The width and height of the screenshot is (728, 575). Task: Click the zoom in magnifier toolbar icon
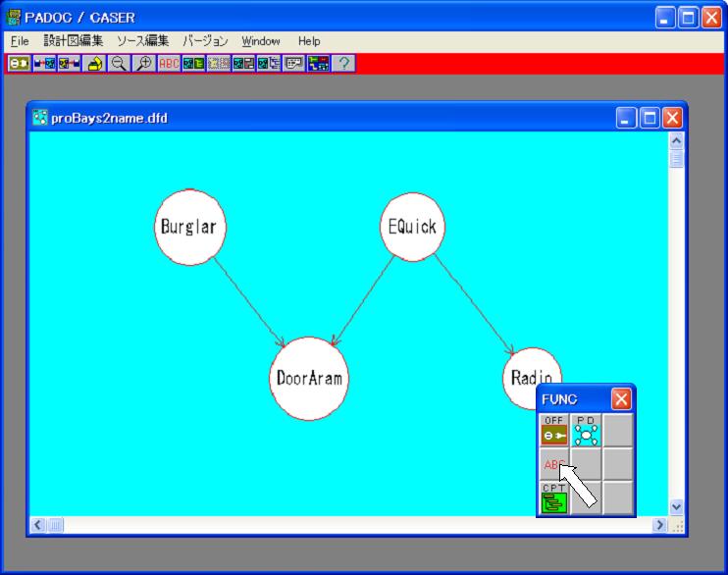144,63
